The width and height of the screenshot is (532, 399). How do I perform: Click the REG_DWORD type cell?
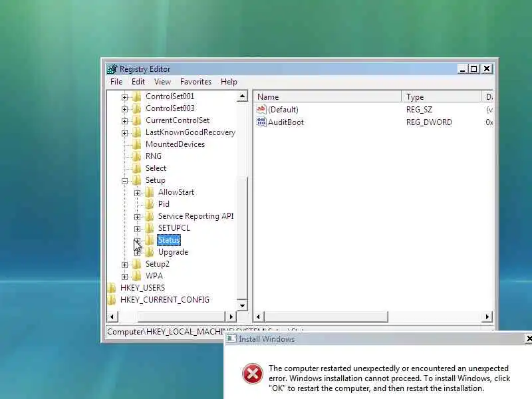[429, 122]
